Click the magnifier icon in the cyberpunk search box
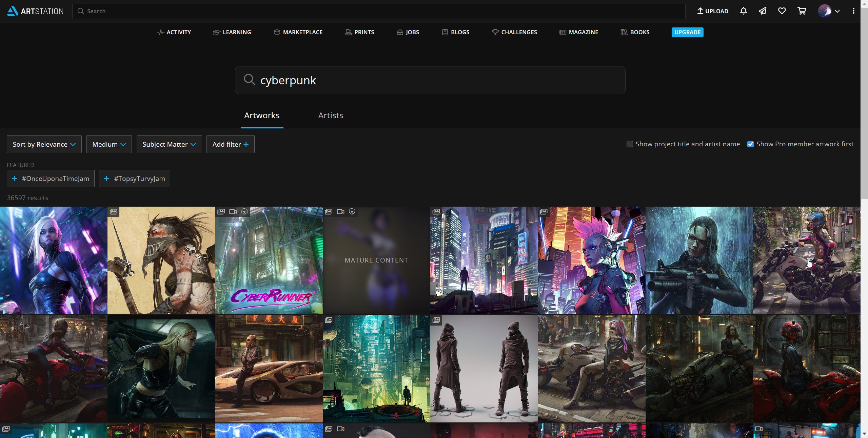 pyautogui.click(x=249, y=80)
